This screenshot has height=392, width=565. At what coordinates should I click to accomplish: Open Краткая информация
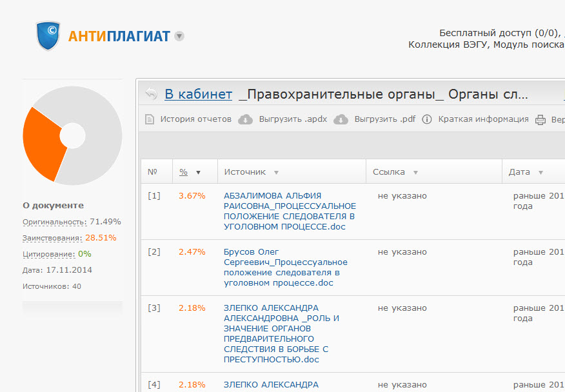click(x=483, y=119)
